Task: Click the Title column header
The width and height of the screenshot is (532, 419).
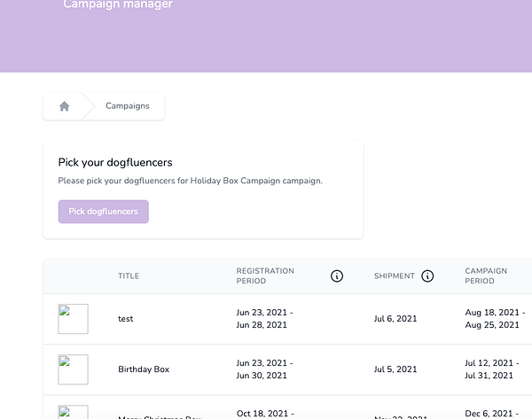Action: pos(129,276)
